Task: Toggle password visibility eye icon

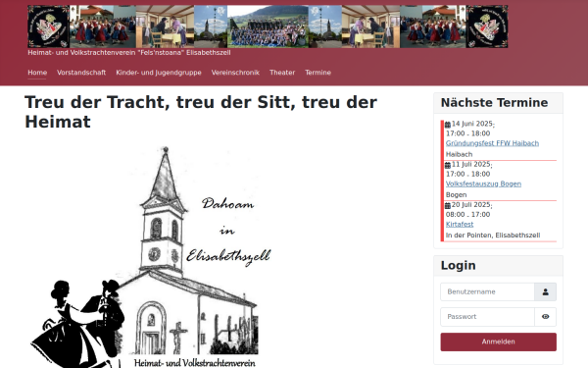Action: coord(545,317)
